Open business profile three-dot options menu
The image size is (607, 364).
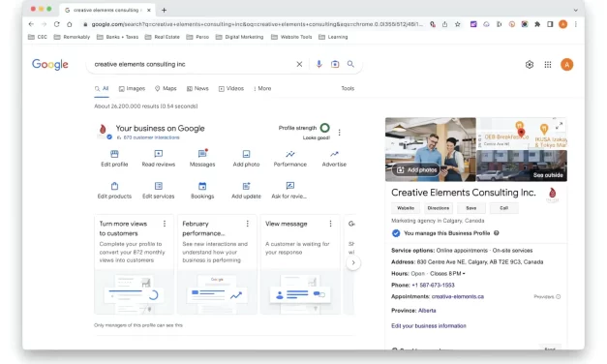(339, 133)
